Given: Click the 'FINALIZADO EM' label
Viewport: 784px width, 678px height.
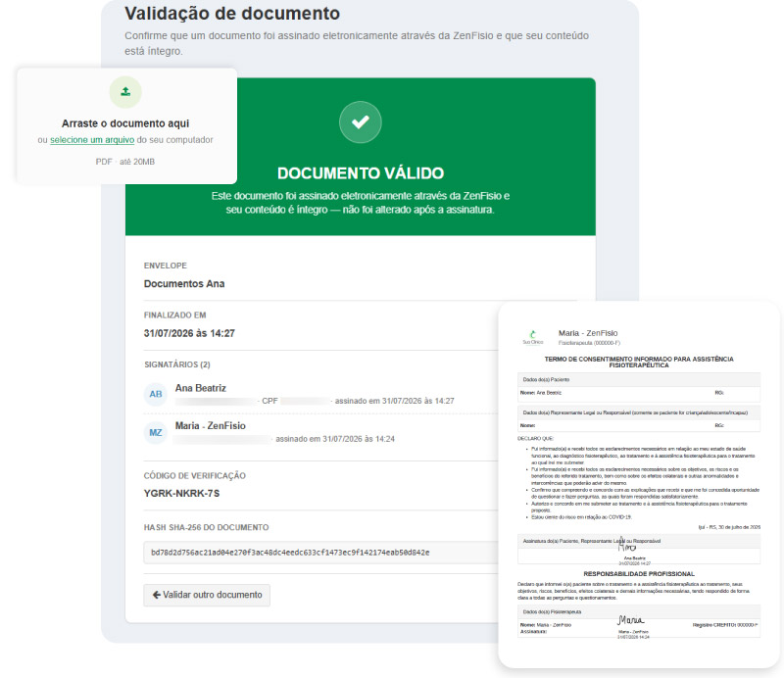Looking at the screenshot, I should tap(175, 315).
